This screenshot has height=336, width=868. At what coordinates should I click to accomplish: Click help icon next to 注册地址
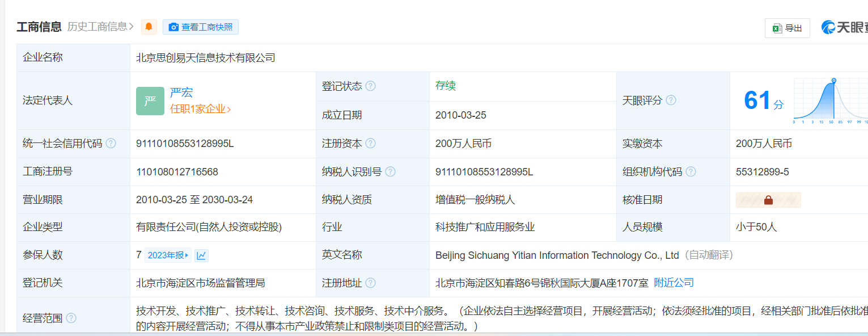tap(370, 283)
